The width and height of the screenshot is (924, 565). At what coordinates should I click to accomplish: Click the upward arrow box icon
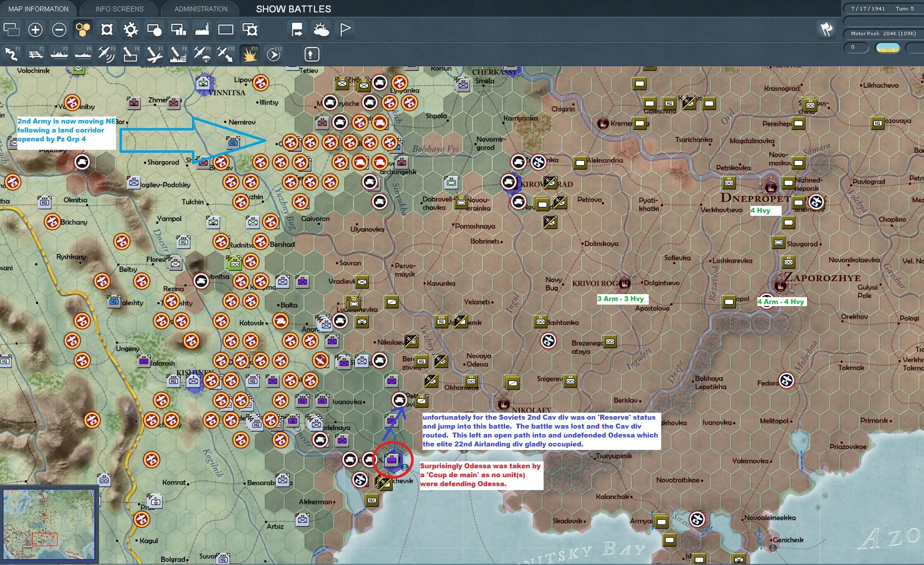tap(311, 54)
